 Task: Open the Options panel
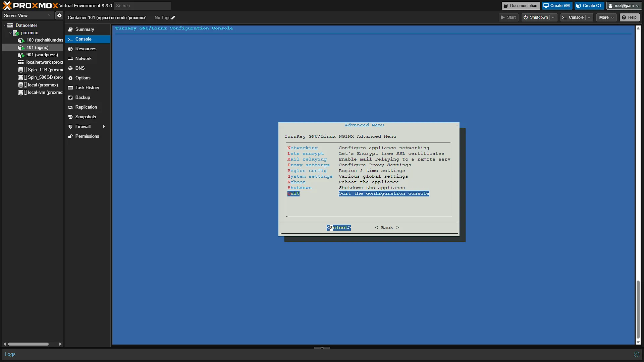[88, 78]
